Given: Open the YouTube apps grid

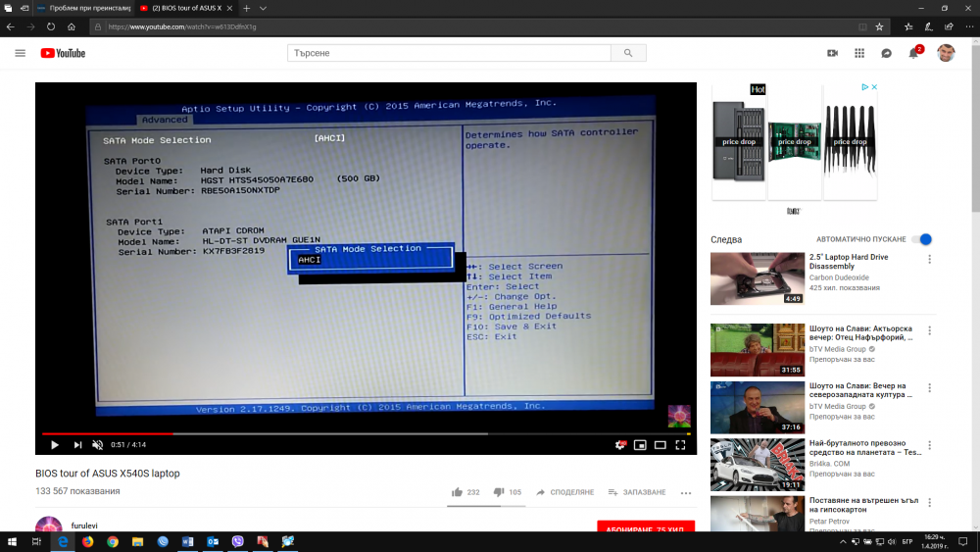Looking at the screenshot, I should tap(859, 53).
